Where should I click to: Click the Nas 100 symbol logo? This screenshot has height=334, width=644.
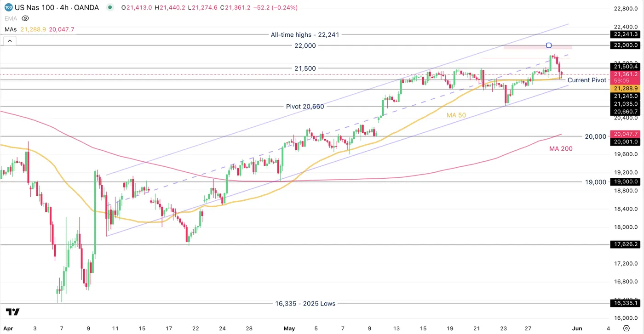coord(9,7)
